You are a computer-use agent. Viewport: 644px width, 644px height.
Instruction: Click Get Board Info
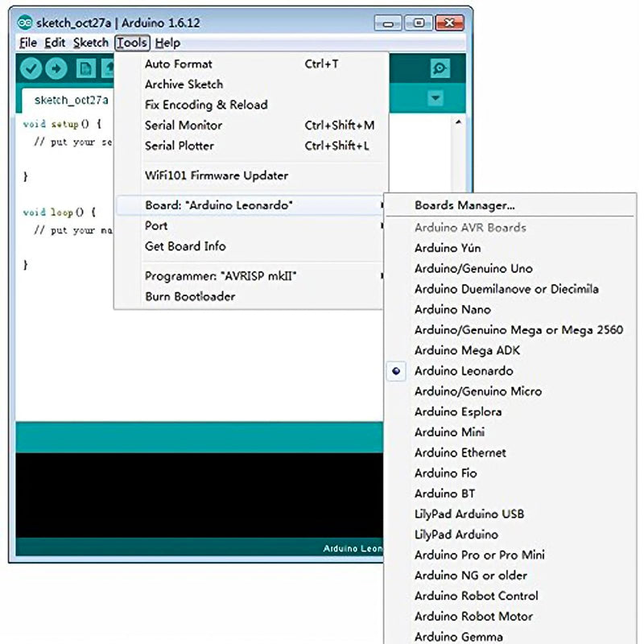(x=185, y=246)
